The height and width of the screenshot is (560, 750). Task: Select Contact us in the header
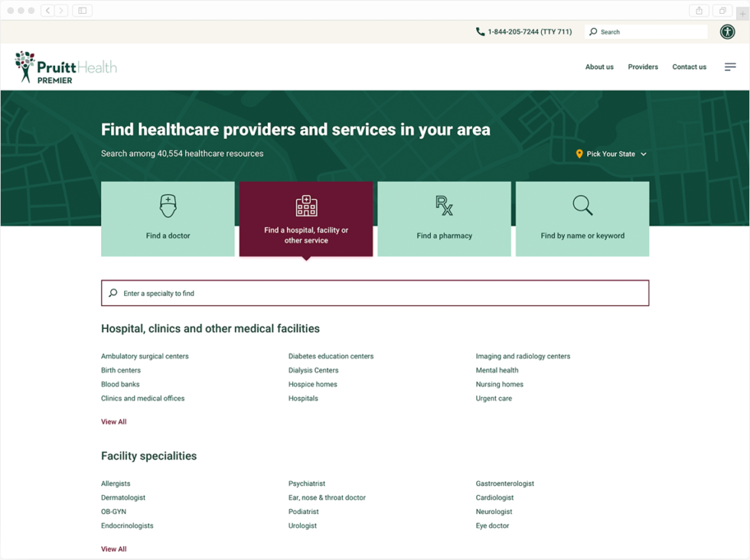coord(689,67)
